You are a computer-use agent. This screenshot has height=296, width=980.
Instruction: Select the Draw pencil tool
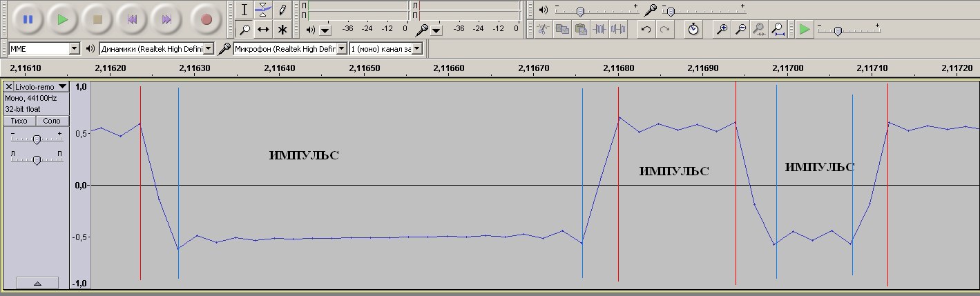pyautogui.click(x=282, y=10)
